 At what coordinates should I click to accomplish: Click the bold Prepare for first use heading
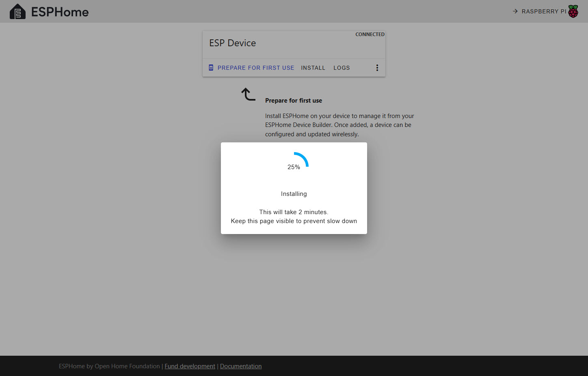293,101
